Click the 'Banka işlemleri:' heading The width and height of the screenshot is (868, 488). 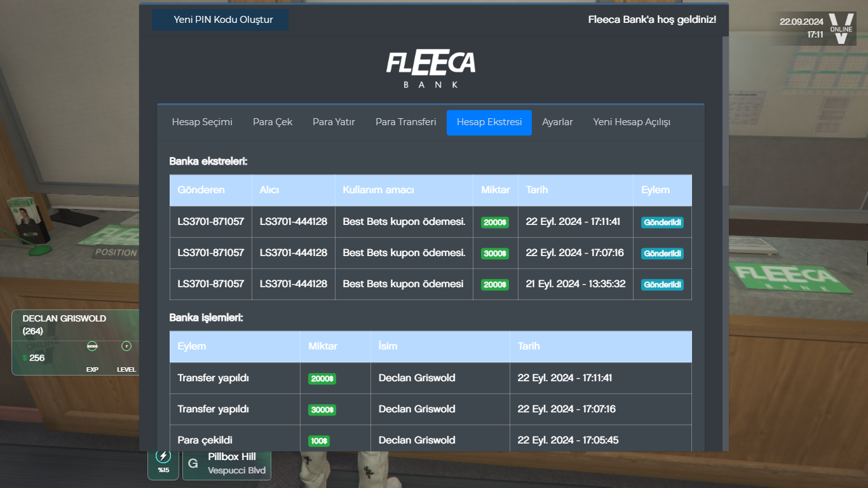point(207,318)
